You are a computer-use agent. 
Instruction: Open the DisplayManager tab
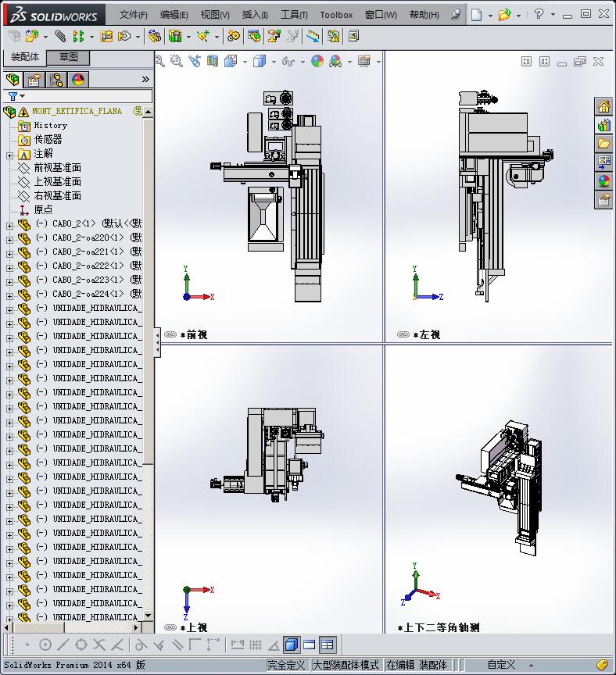click(x=78, y=80)
